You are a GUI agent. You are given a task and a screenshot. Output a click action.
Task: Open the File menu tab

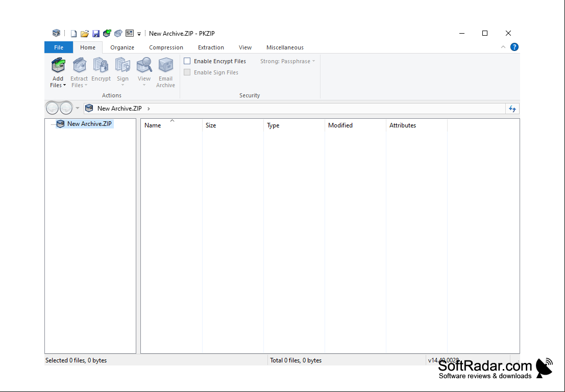tap(59, 47)
